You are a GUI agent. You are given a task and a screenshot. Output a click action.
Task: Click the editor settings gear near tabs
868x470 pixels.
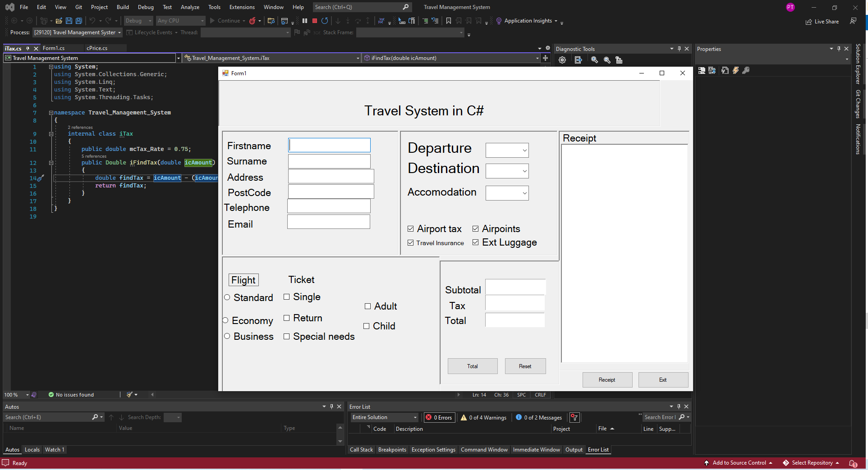548,48
